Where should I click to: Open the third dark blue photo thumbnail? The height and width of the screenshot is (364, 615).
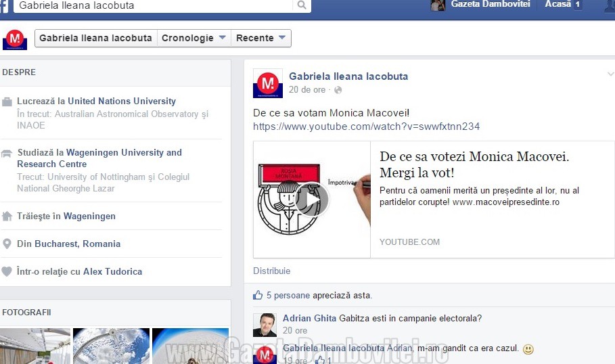coord(190,346)
